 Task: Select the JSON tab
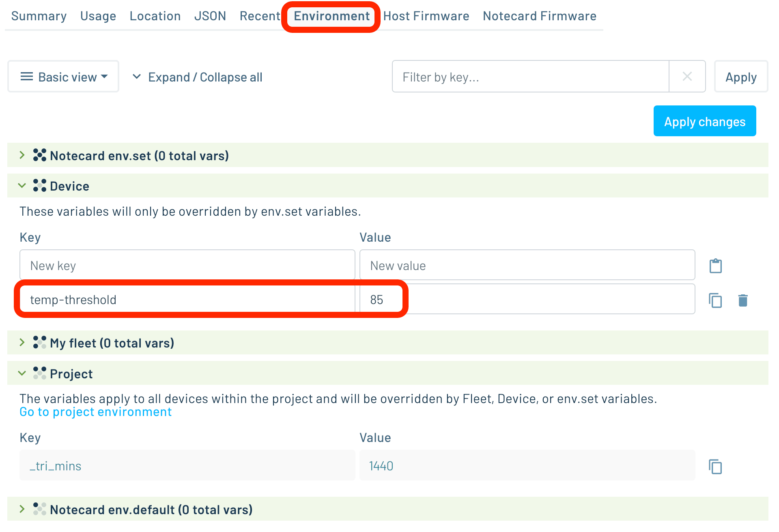(210, 16)
